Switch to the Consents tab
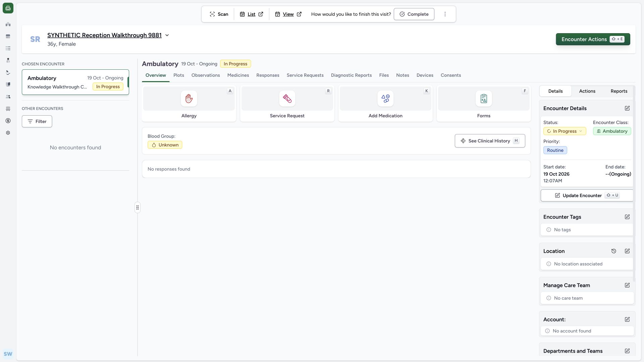The image size is (644, 362). 451,75
